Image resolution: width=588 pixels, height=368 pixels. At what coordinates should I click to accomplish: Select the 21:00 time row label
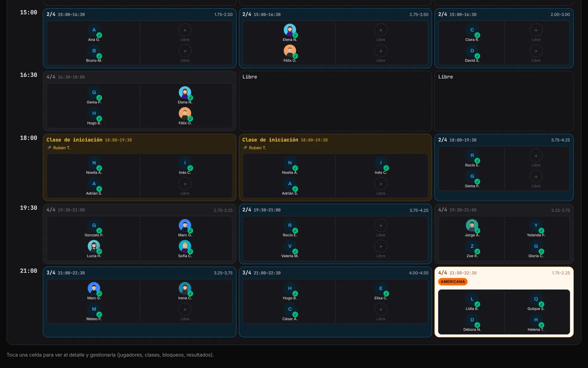pos(29,271)
